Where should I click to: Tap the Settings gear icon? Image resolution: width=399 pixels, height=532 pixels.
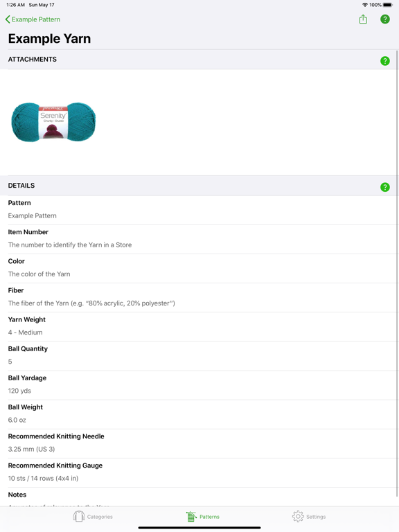[298, 516]
